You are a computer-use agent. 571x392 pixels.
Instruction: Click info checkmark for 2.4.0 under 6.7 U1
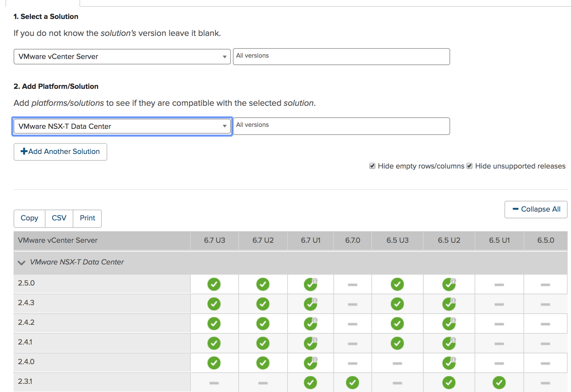click(311, 363)
